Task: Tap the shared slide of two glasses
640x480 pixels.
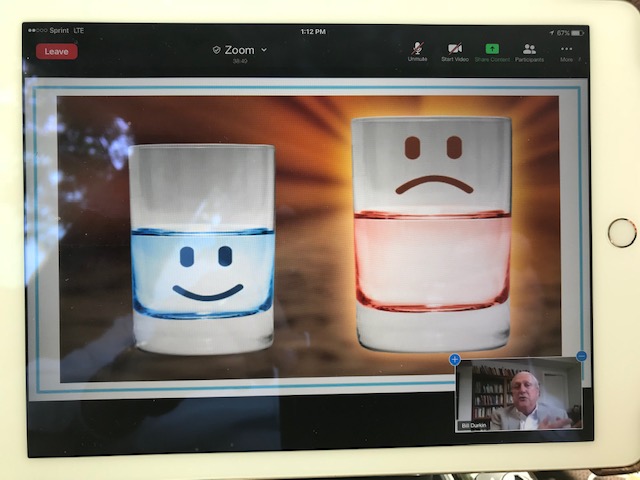Action: (x=309, y=239)
